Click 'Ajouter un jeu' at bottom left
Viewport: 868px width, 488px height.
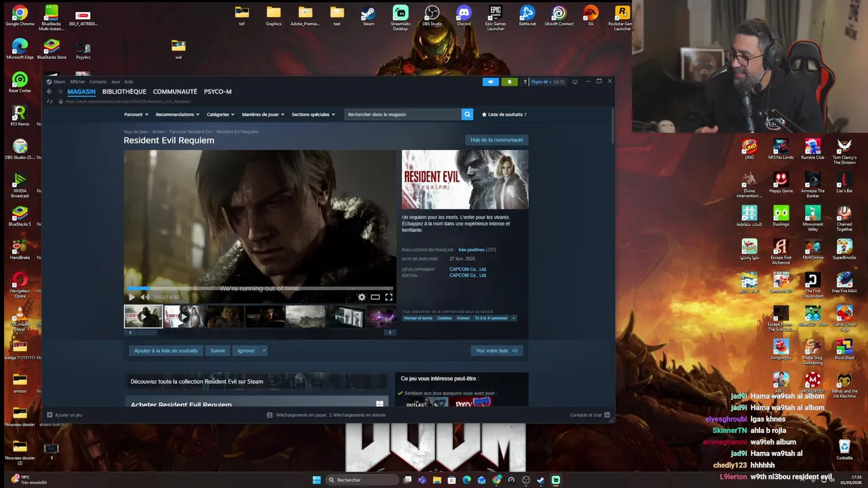pyautogui.click(x=64, y=415)
